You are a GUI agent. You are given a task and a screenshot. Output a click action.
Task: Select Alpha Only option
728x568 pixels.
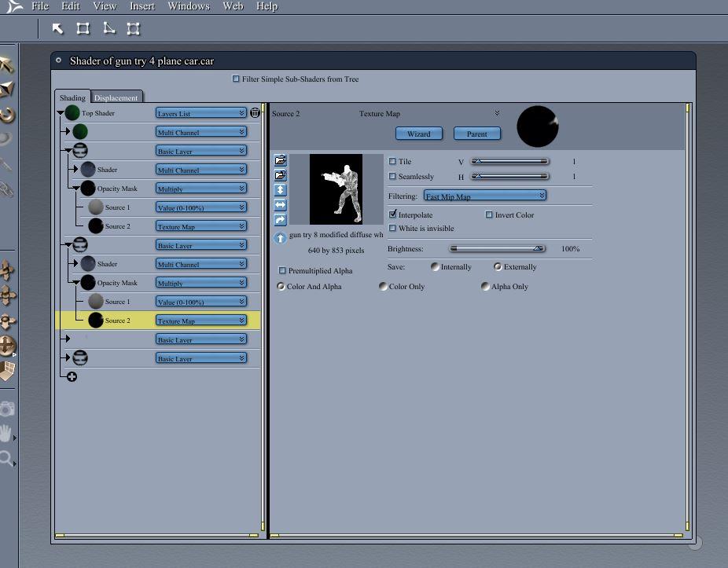click(x=485, y=286)
